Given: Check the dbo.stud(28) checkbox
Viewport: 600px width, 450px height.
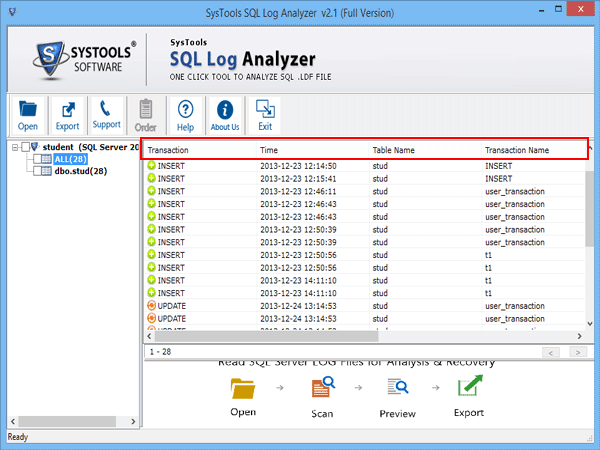Looking at the screenshot, I should pyautogui.click(x=37, y=171).
